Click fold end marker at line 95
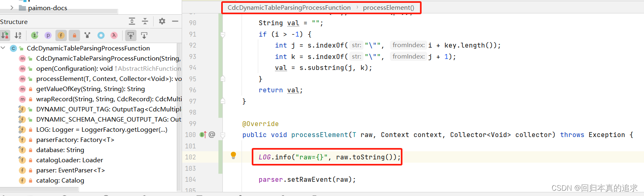 223,78
